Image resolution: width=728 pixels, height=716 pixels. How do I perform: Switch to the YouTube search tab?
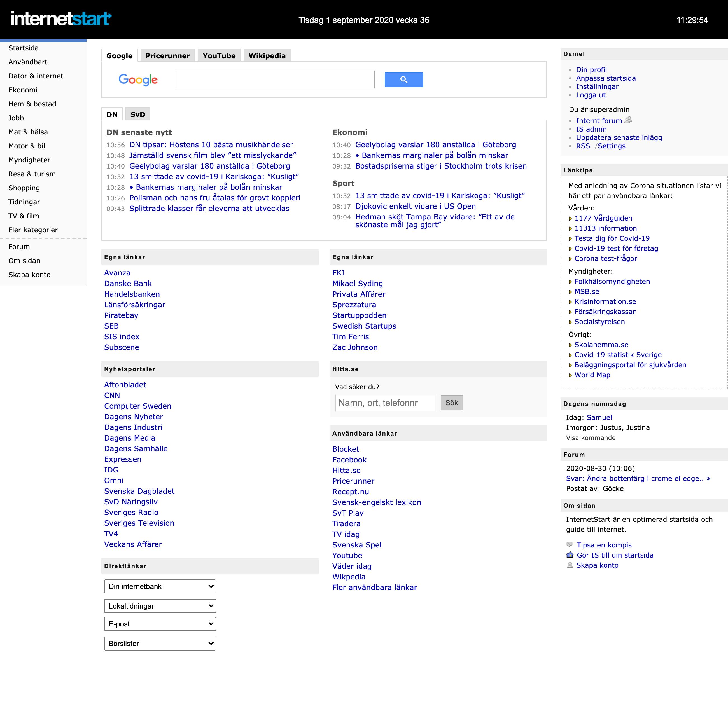pyautogui.click(x=219, y=56)
